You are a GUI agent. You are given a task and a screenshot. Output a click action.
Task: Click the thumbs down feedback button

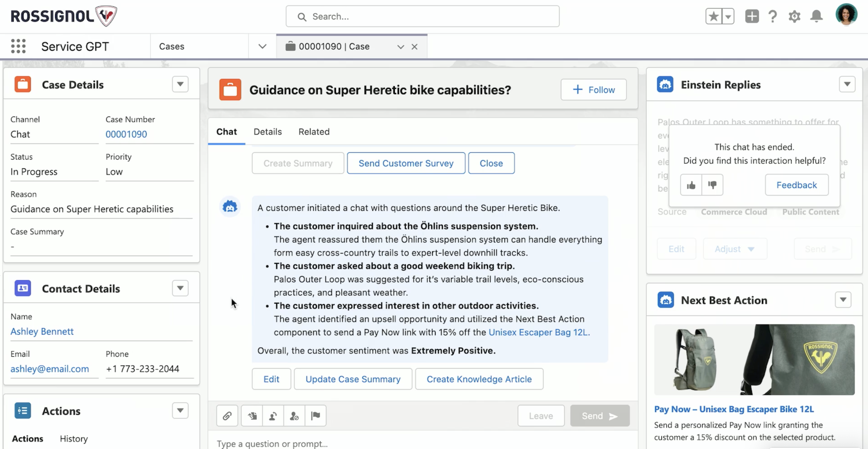(x=712, y=185)
